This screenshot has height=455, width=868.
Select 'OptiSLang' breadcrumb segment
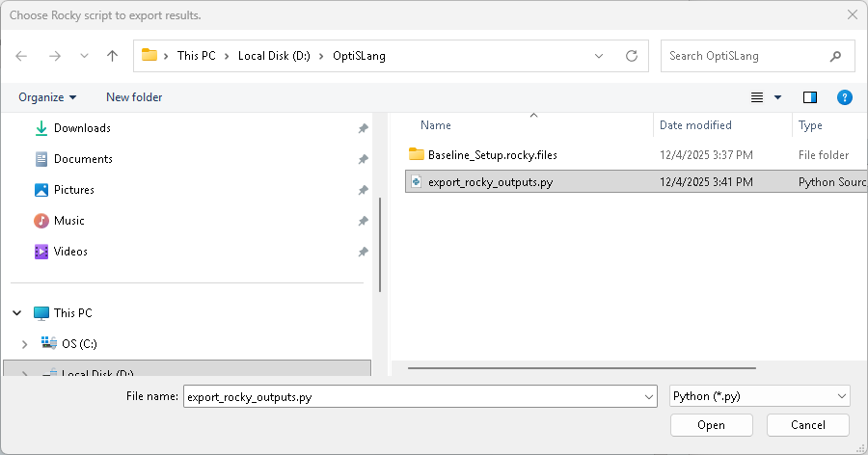click(x=359, y=56)
